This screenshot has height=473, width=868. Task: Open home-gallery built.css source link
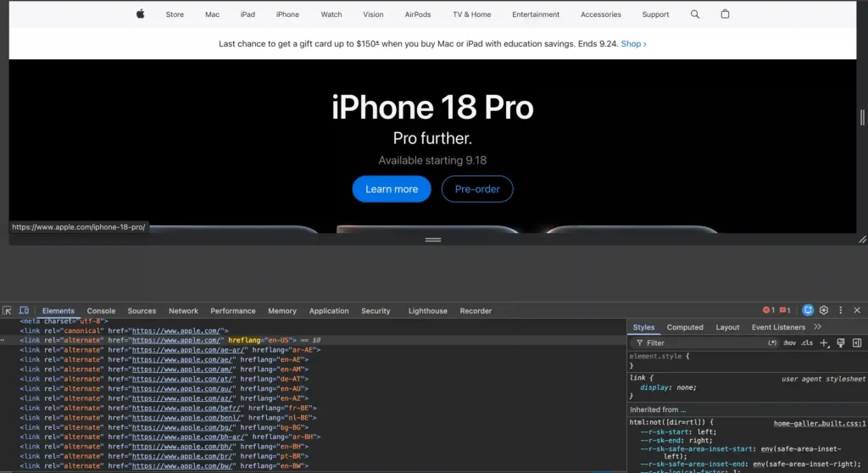(820, 423)
